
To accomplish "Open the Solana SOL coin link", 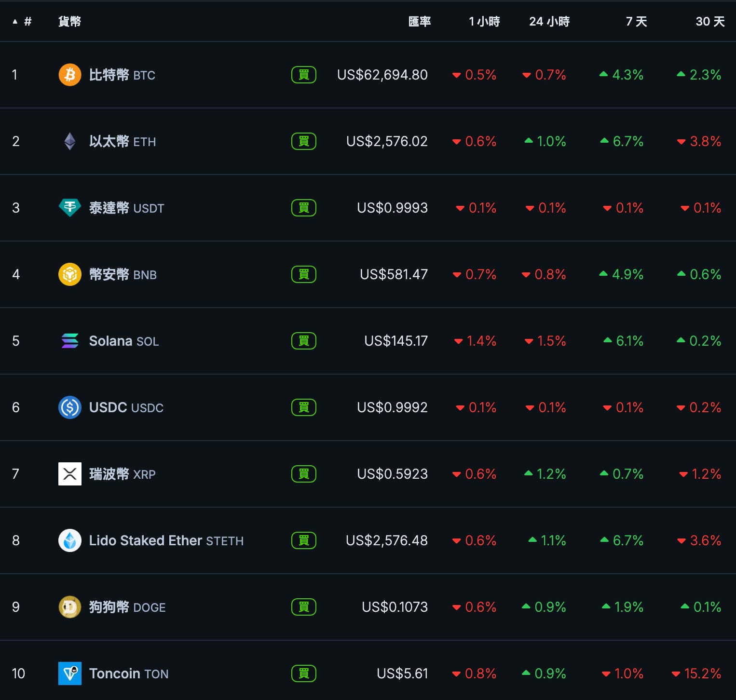I will (x=124, y=341).
